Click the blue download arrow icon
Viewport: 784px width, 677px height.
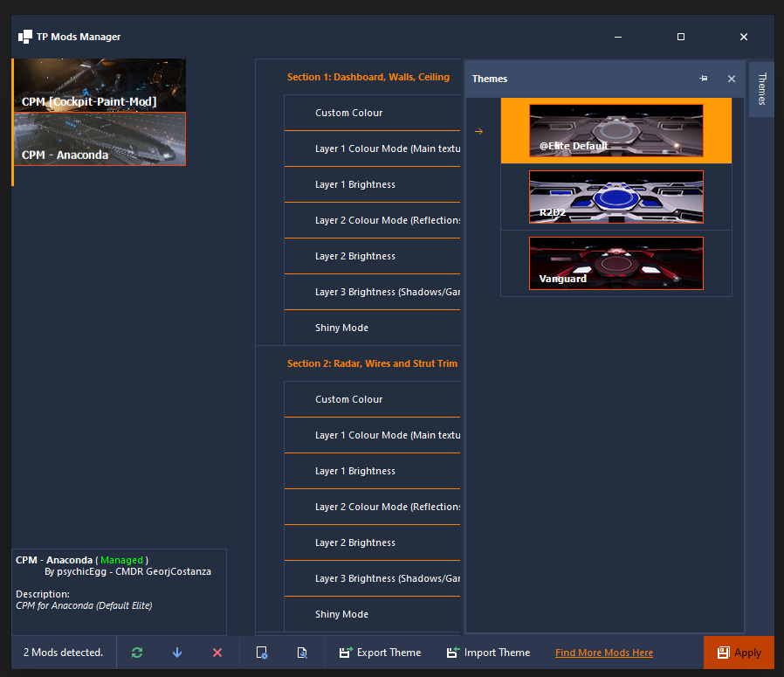(x=177, y=653)
